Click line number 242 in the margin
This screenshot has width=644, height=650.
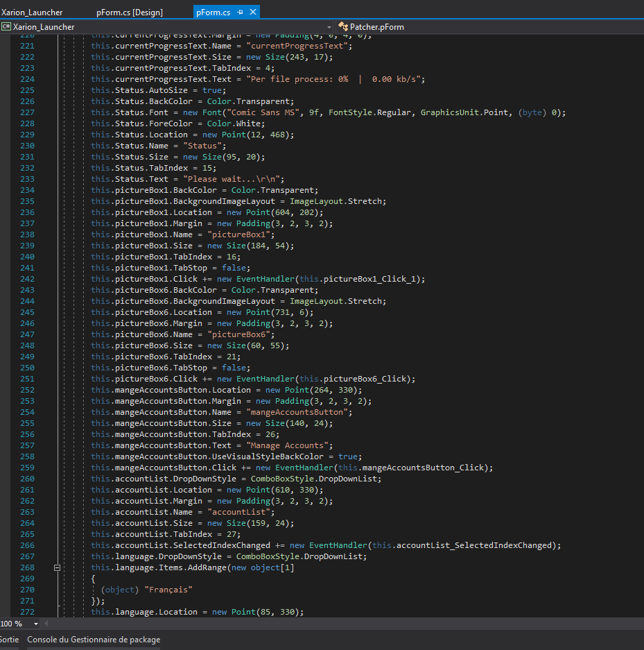point(27,279)
